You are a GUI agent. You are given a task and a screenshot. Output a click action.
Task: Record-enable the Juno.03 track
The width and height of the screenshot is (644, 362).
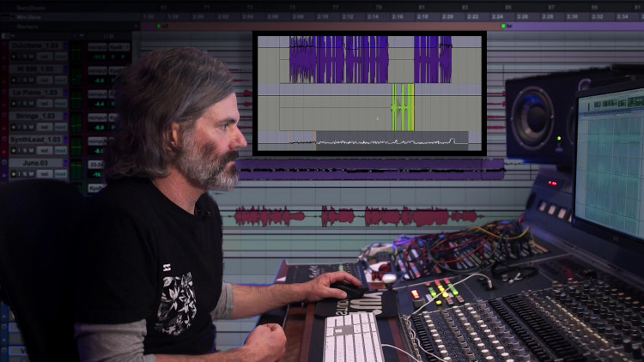pos(14,174)
